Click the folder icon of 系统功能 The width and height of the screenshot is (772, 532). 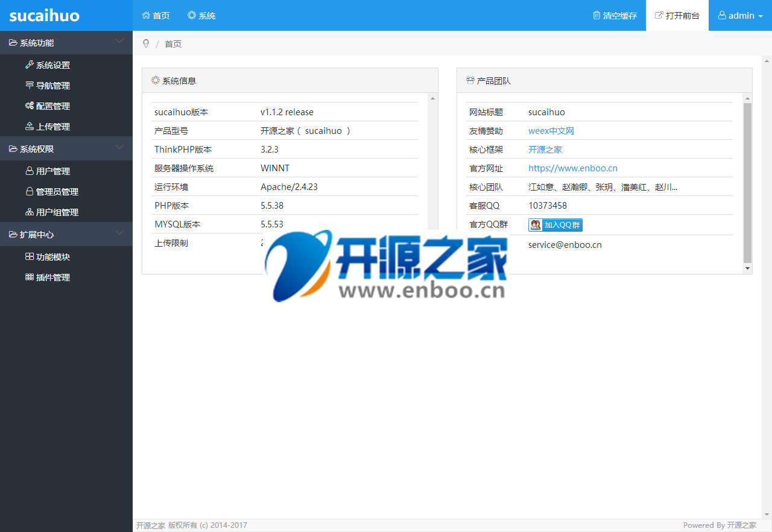point(13,43)
